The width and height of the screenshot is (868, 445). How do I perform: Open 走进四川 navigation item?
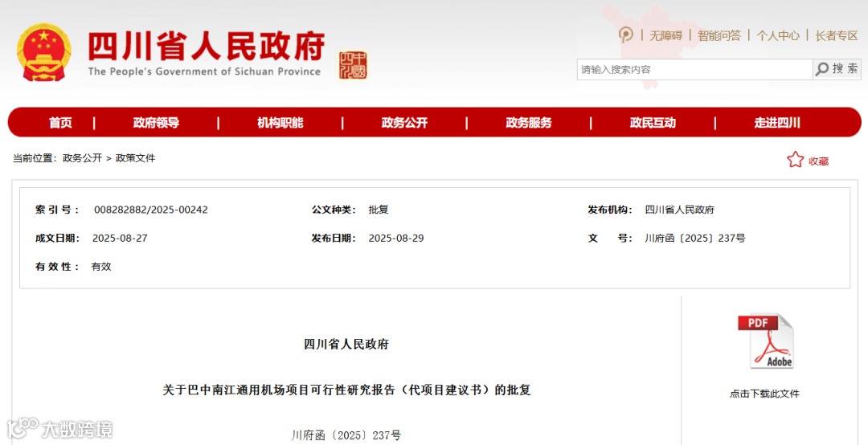(x=777, y=122)
